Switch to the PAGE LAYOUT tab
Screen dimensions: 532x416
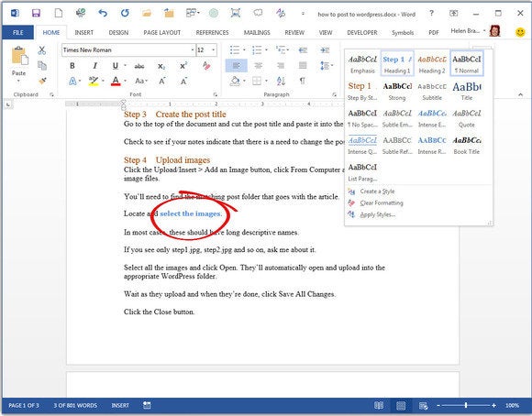[162, 33]
